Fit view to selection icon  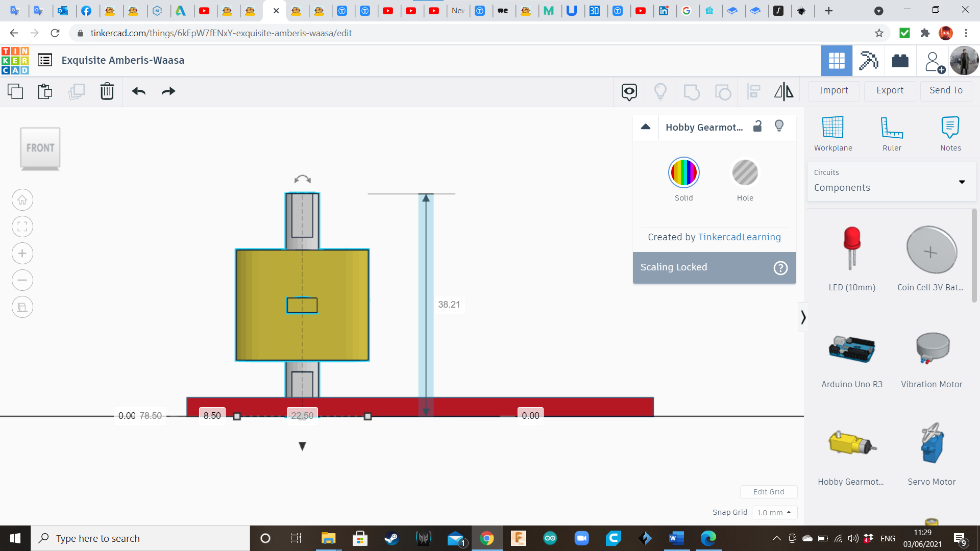click(x=22, y=227)
